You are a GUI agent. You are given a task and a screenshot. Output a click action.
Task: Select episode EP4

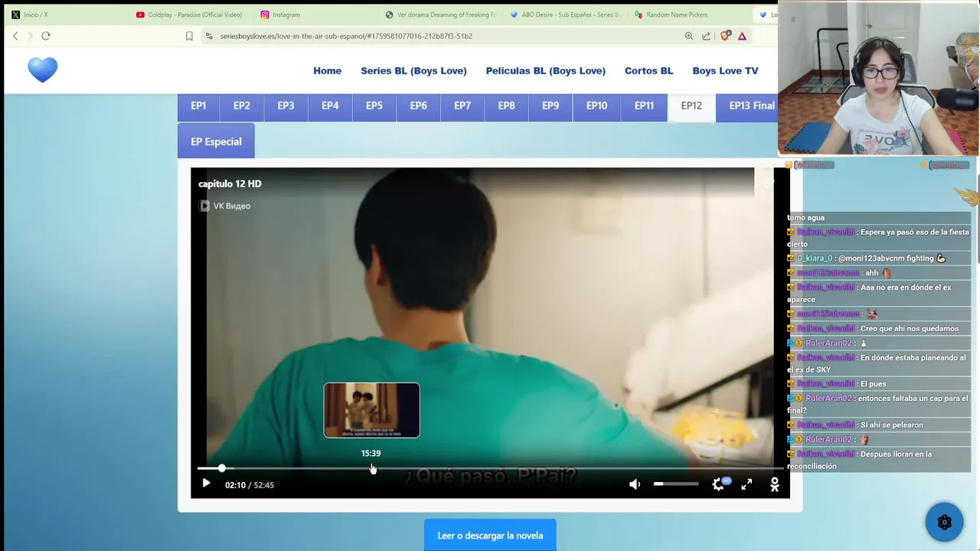330,106
